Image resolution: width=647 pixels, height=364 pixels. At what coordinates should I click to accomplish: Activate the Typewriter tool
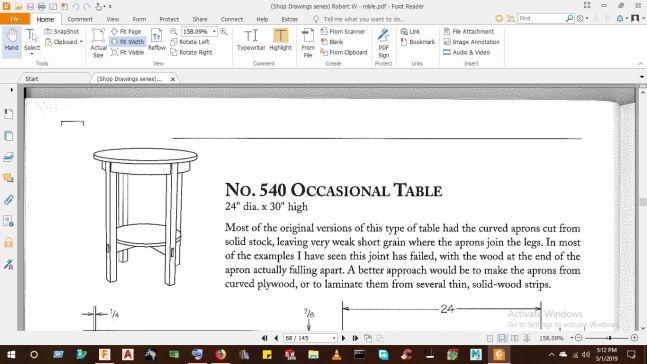point(251,40)
